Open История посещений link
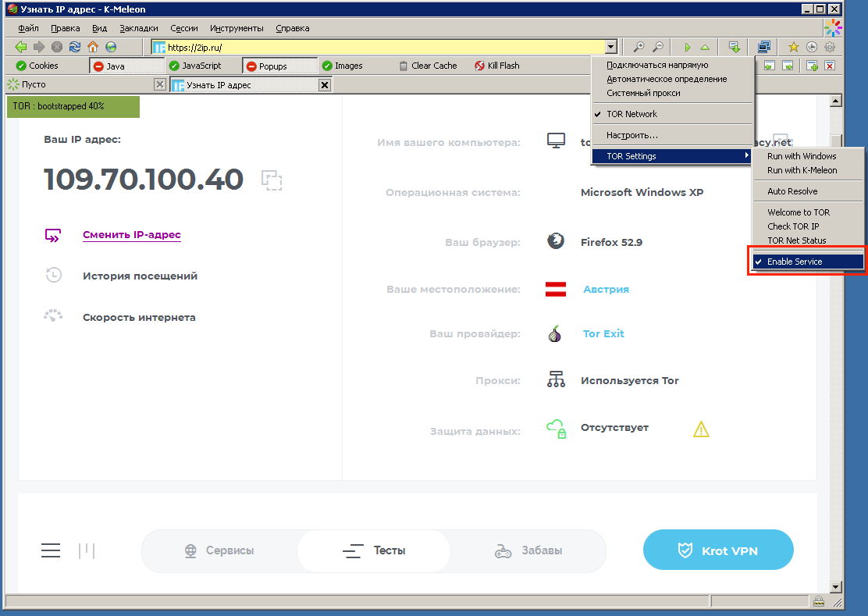Image resolution: width=868 pixels, height=616 pixels. click(x=140, y=276)
